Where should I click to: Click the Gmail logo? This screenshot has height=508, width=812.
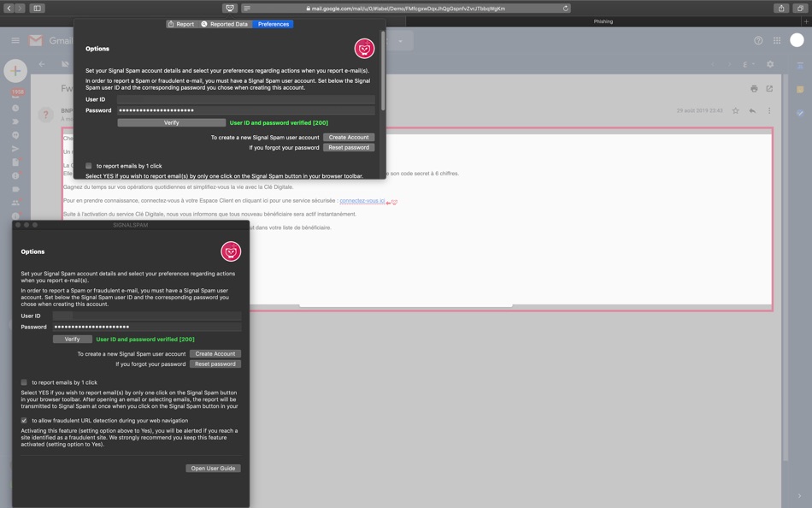(x=50, y=40)
